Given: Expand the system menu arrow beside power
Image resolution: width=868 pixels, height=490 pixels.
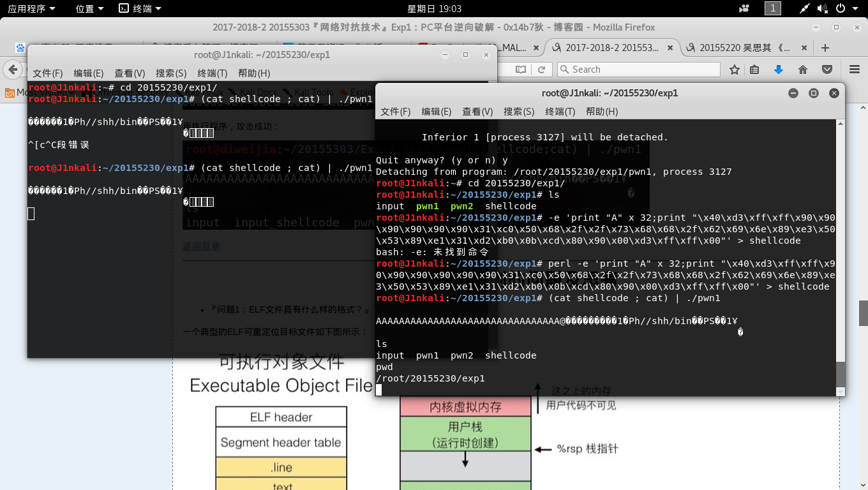Looking at the screenshot, I should [x=855, y=9].
